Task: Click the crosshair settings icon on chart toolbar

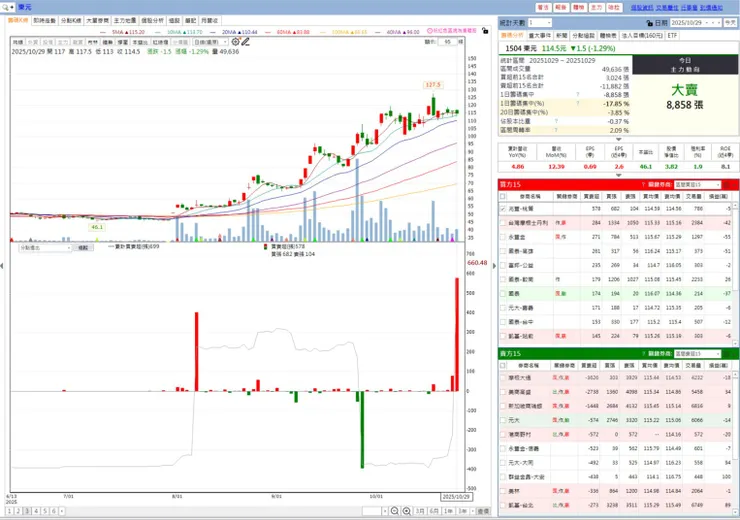Action: pos(235,42)
